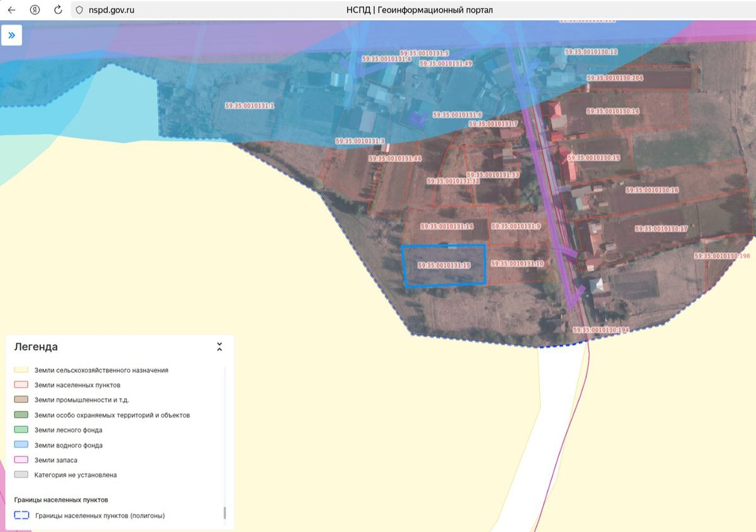756x532 pixels.
Task: Select legend text Земли лесного фонда
Action: click(x=68, y=430)
